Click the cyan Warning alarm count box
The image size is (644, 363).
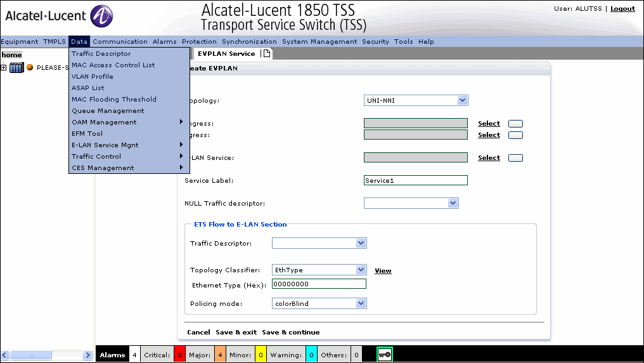[311, 355]
